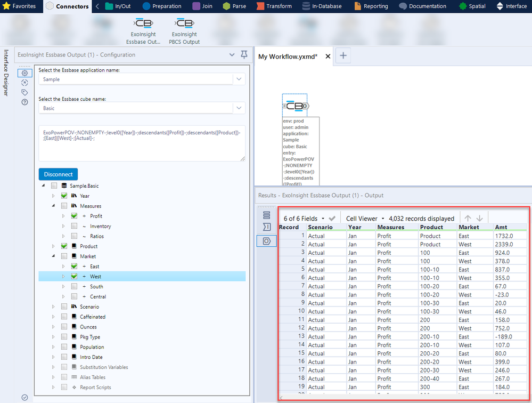The image size is (532, 403).
Task: Switch to the Transform tool tab
Action: coord(274,6)
